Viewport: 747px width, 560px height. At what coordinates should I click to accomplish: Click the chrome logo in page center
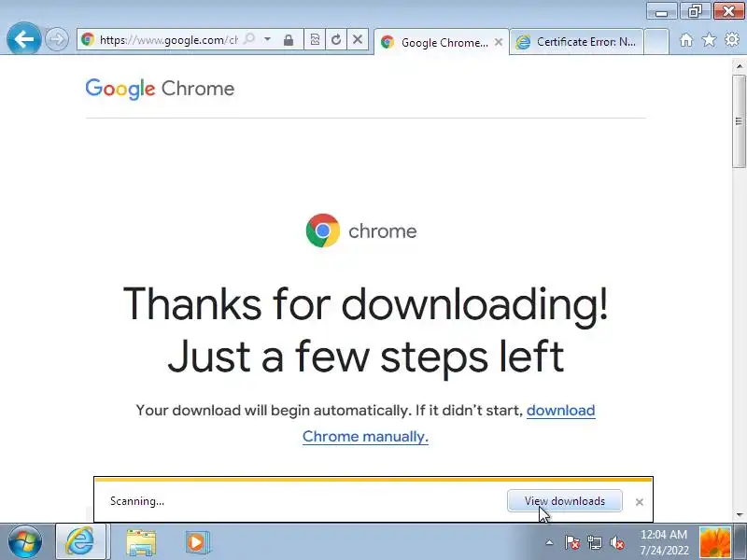click(361, 231)
